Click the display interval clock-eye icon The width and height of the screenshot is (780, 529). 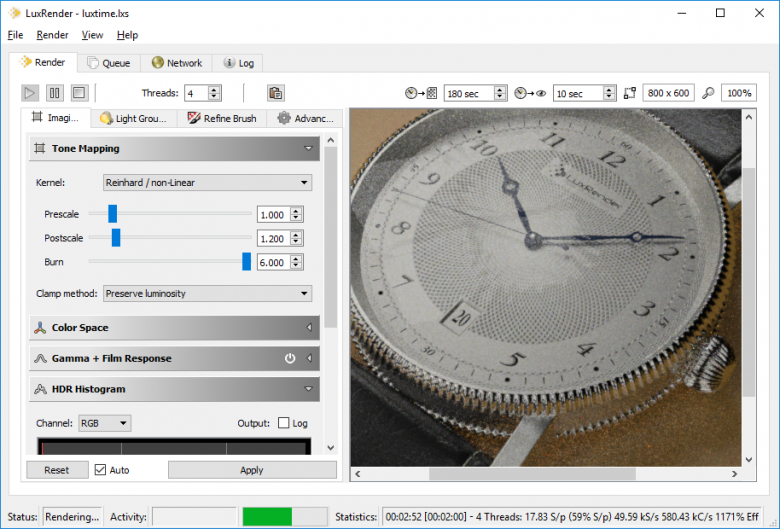coord(530,93)
